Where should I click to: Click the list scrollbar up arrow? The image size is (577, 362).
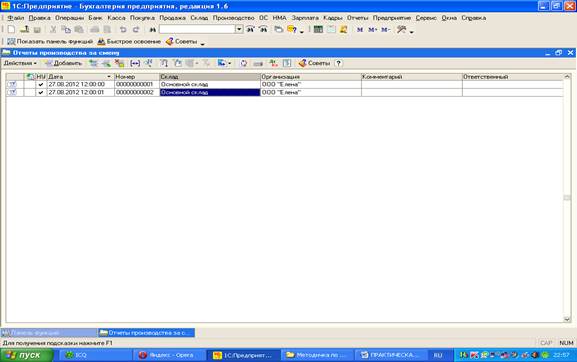[x=567, y=77]
